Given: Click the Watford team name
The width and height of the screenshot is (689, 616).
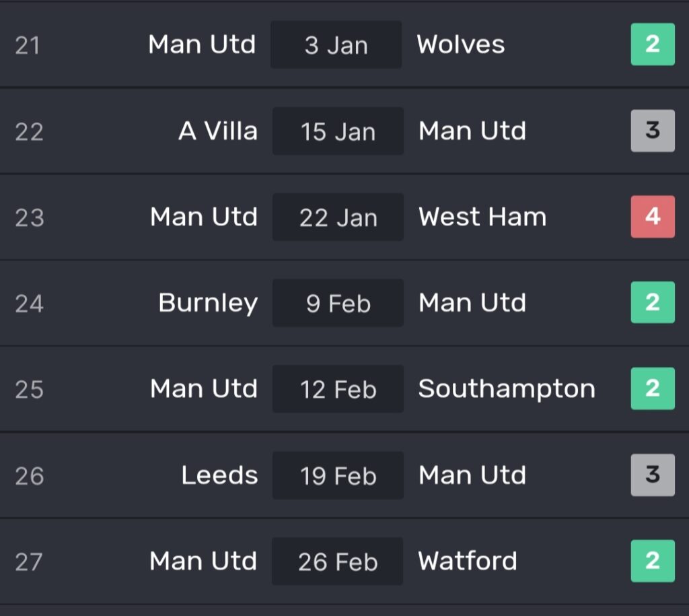Looking at the screenshot, I should tap(468, 561).
